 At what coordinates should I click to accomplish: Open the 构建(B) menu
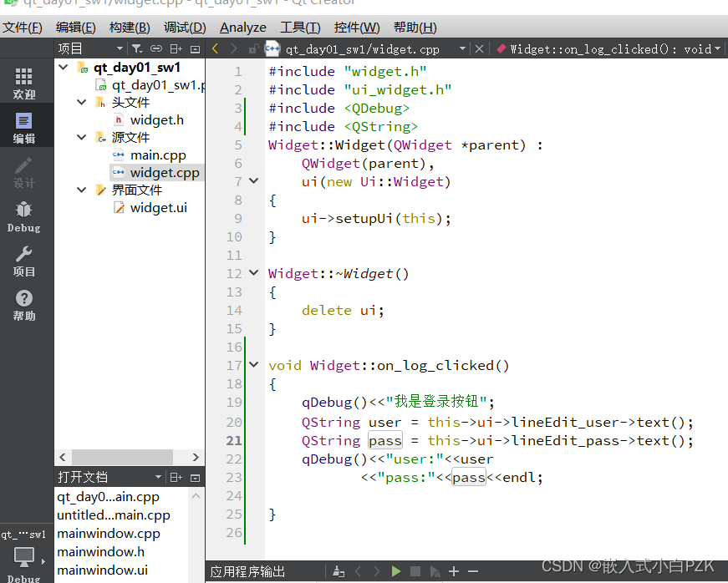(130, 28)
